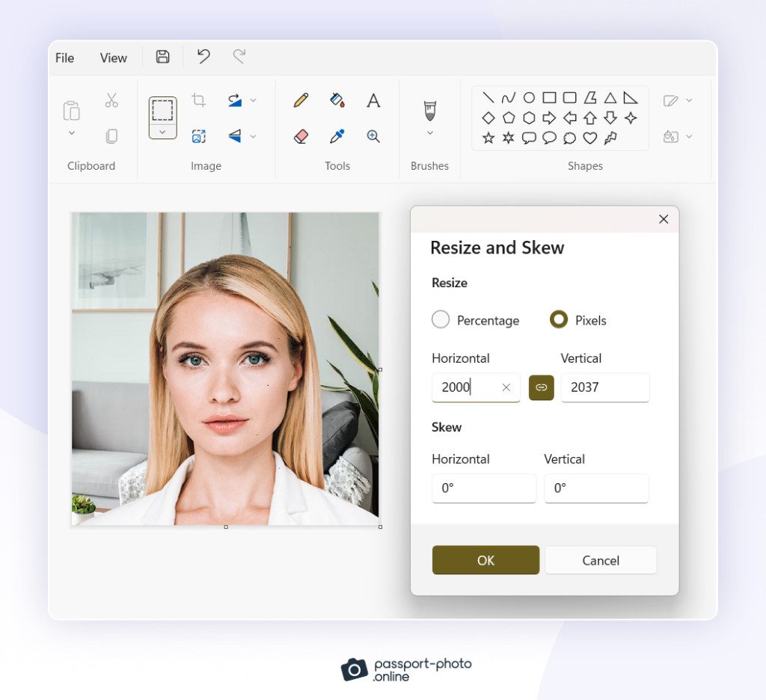766x700 pixels.
Task: Select the Percentage radio button
Action: click(441, 319)
